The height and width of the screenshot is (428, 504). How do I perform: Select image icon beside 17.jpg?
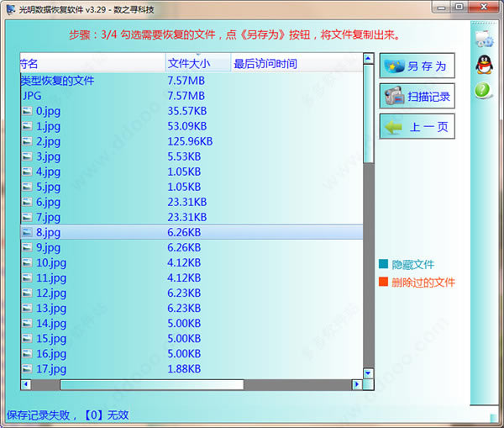[x=27, y=368]
